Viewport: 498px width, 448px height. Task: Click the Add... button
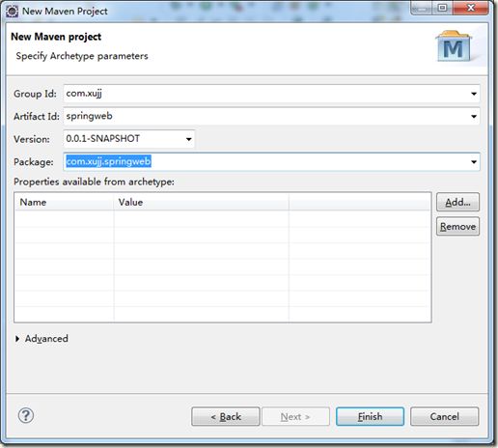click(x=457, y=202)
